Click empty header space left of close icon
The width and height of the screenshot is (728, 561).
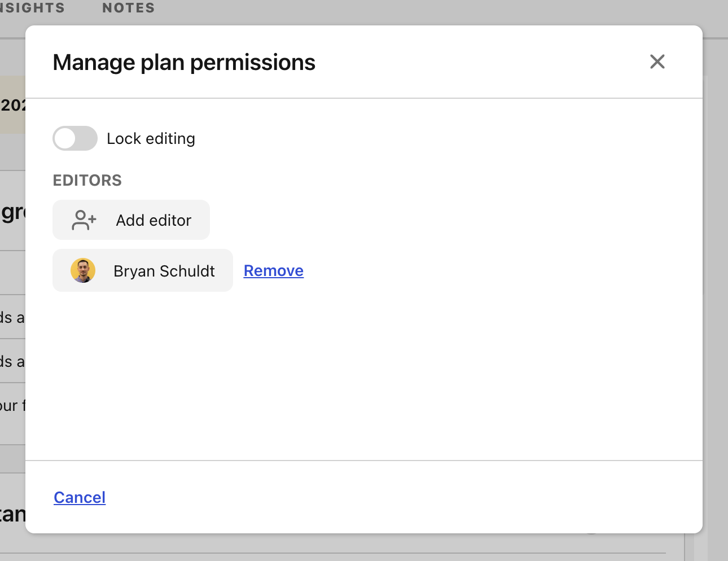click(x=480, y=62)
